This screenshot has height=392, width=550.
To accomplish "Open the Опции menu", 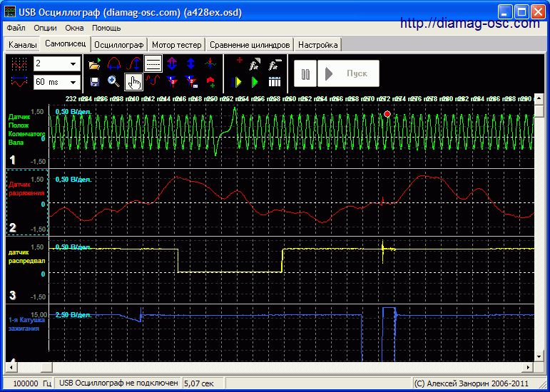I will [45, 28].
